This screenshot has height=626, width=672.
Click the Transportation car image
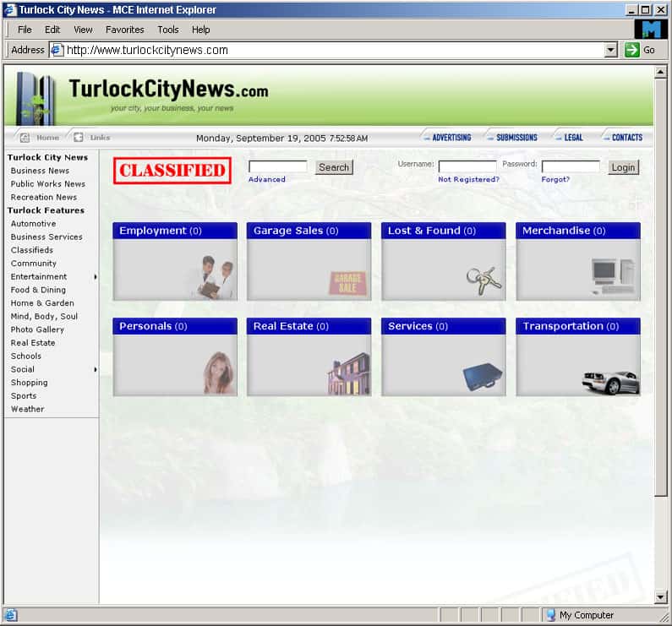tap(610, 382)
